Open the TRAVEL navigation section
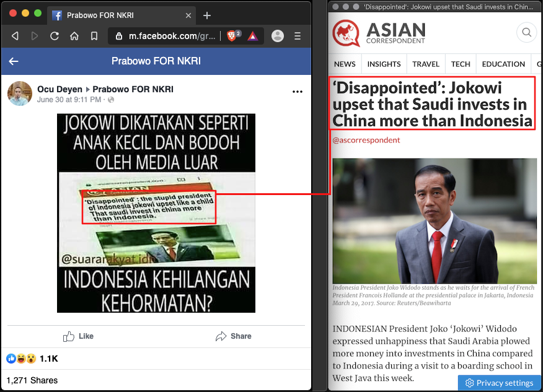Viewport: 543px width, 392px height. tap(426, 64)
